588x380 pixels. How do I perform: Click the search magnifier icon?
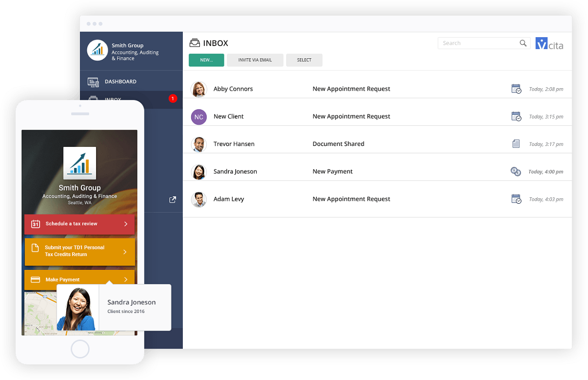(x=523, y=43)
